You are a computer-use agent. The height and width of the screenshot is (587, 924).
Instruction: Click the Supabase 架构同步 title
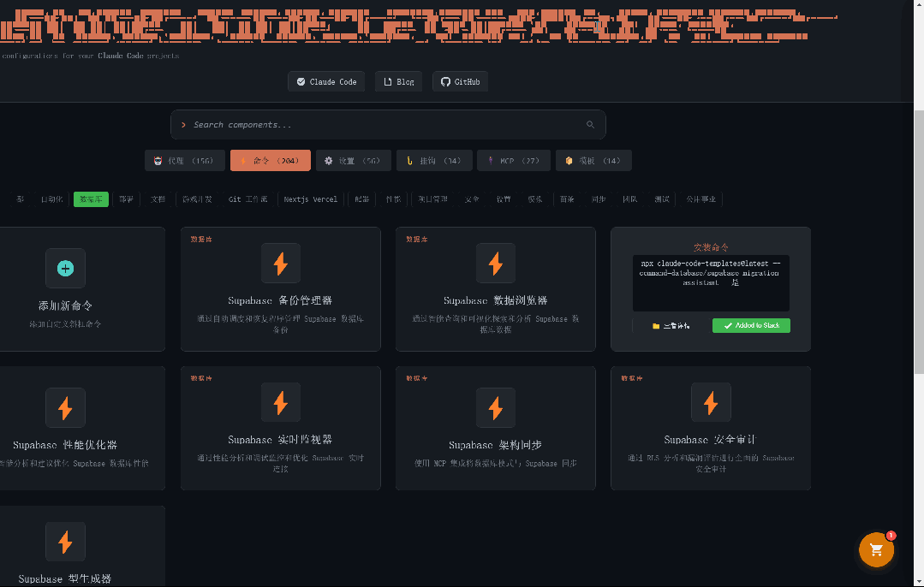coord(495,444)
